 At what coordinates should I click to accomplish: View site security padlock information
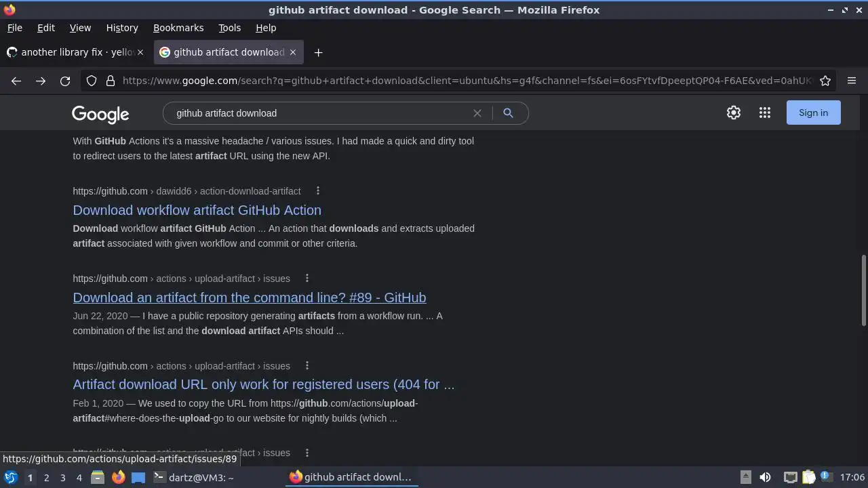tap(111, 81)
